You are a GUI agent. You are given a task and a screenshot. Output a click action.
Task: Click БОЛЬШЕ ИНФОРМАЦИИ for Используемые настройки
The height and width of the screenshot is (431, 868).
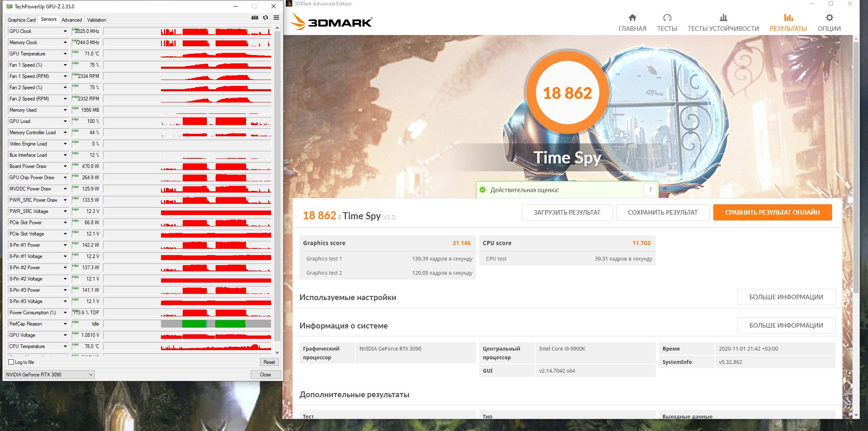(786, 297)
